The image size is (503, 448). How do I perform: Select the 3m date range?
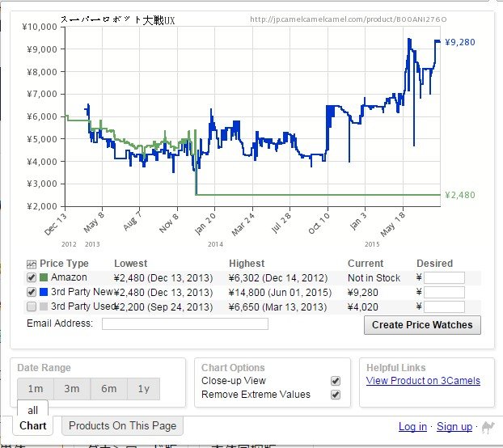point(72,389)
